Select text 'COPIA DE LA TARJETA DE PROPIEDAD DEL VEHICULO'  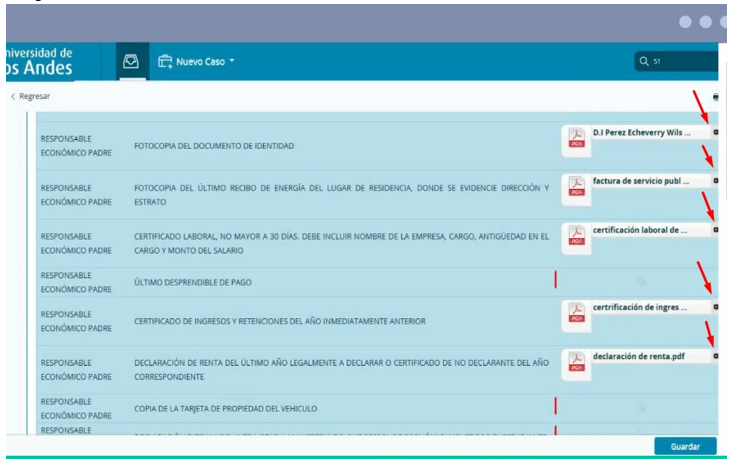click(225, 409)
